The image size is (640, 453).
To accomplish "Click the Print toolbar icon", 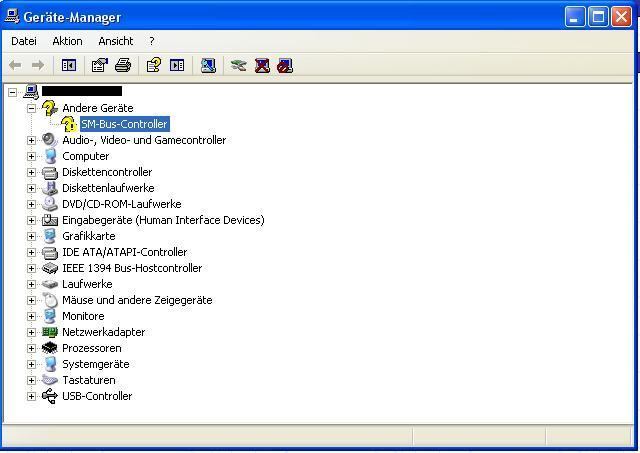I will 123,65.
